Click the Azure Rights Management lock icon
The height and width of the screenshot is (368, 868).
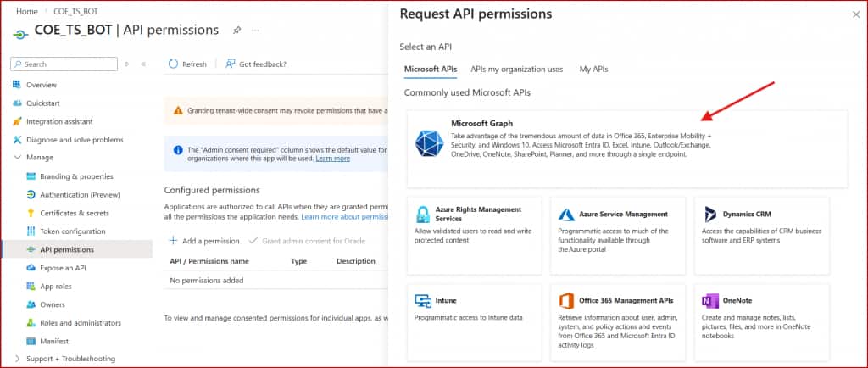423,214
